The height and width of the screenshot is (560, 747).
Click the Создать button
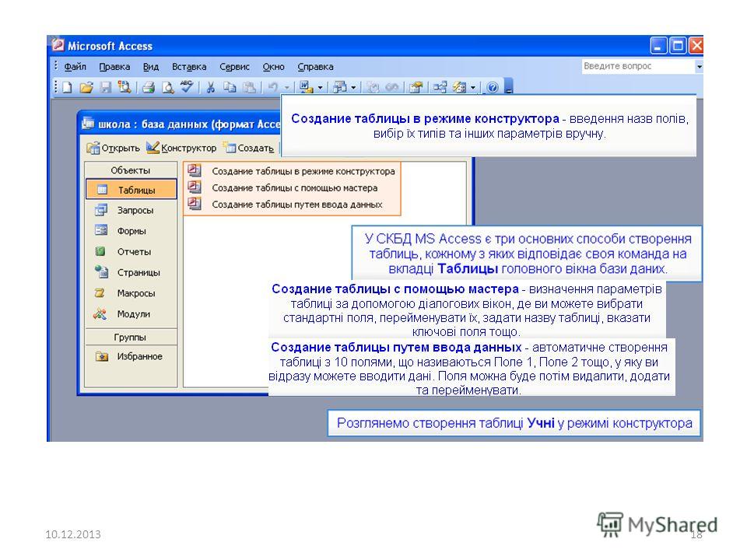click(250, 148)
